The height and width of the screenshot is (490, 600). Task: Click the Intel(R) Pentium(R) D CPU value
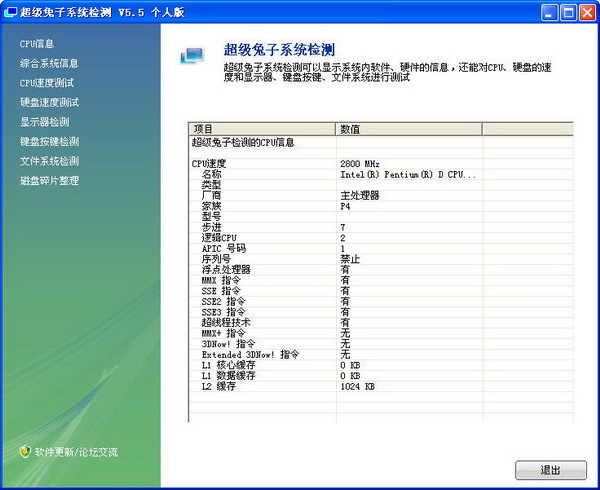[x=408, y=174]
